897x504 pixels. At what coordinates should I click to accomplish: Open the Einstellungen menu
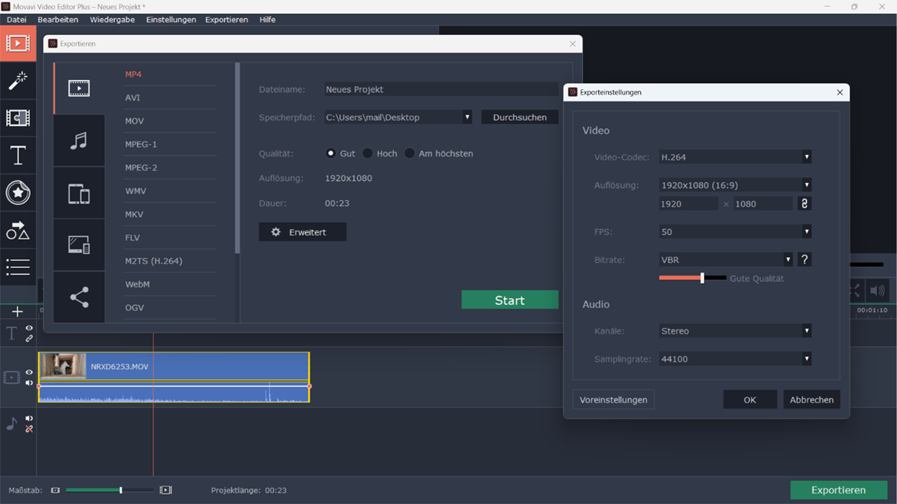pos(171,19)
